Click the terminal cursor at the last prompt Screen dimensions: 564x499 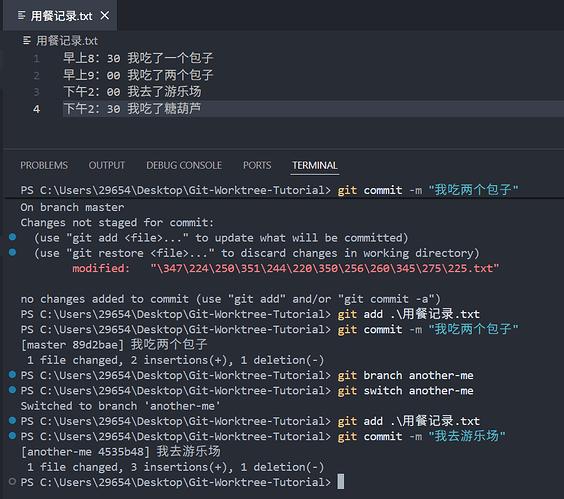[340, 482]
